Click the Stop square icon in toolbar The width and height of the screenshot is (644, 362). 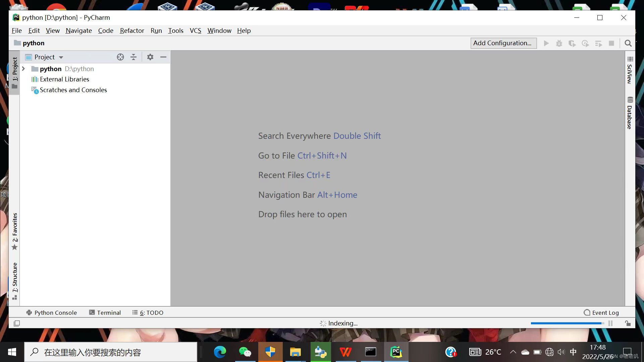click(611, 43)
